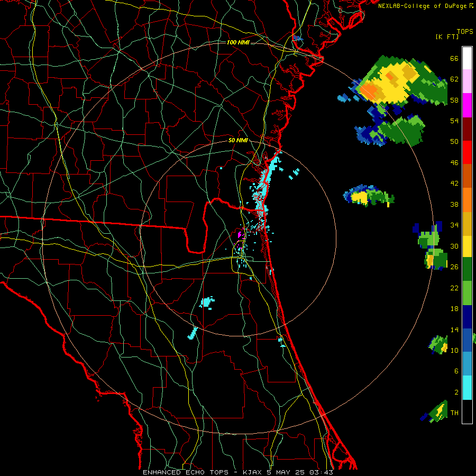Click the "46" legend value

(454, 163)
